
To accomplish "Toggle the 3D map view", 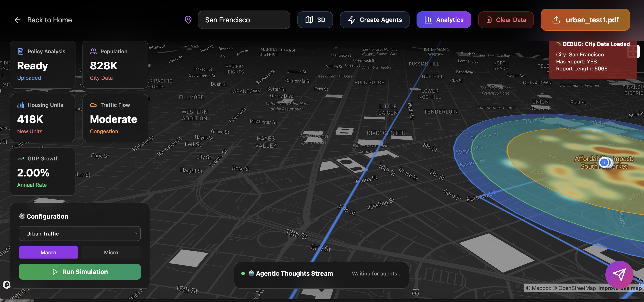I will pos(315,20).
